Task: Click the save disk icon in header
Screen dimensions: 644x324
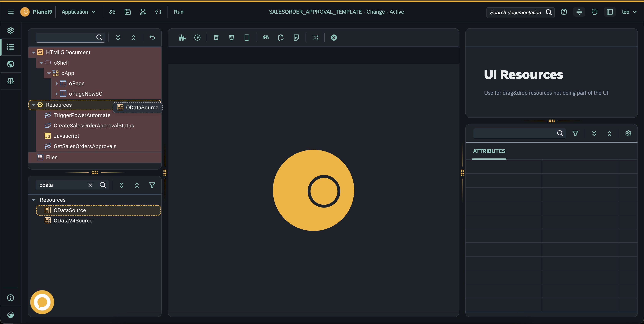Action: (127, 12)
